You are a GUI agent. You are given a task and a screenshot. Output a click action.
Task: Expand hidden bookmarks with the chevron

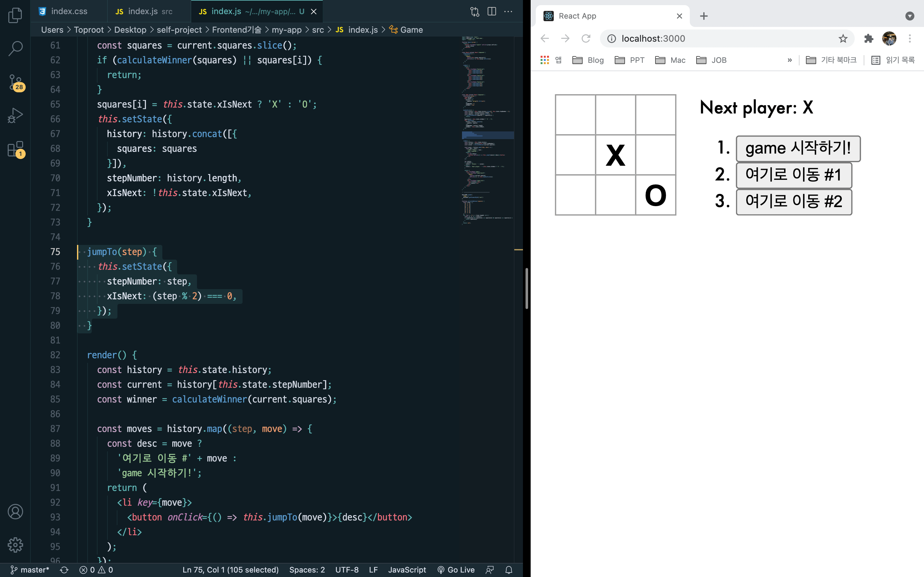pos(790,60)
